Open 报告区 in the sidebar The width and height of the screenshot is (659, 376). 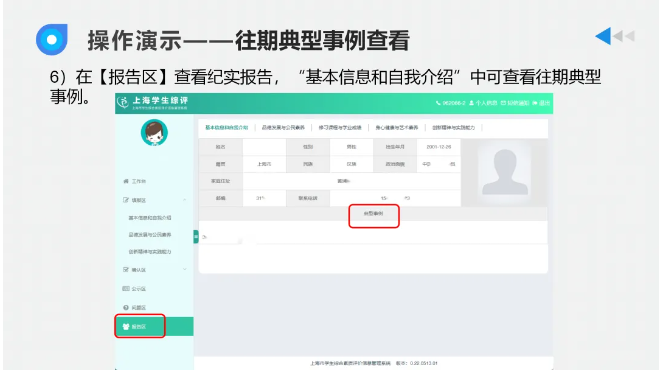tap(154, 326)
